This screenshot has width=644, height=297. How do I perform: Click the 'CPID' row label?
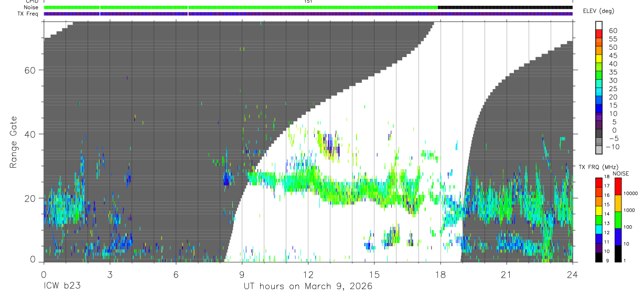pos(31,2)
